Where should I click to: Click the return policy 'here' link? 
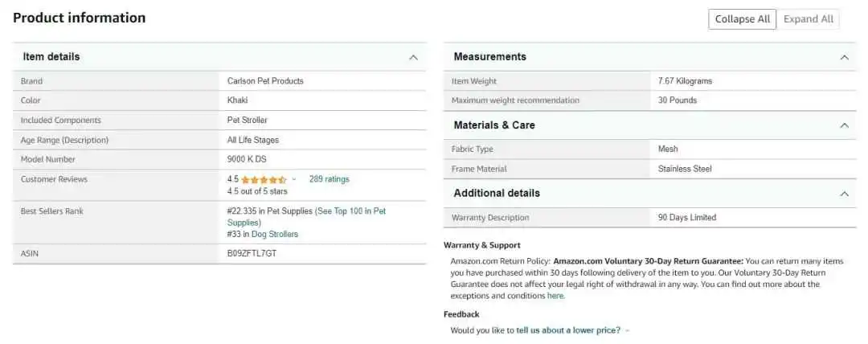click(555, 296)
